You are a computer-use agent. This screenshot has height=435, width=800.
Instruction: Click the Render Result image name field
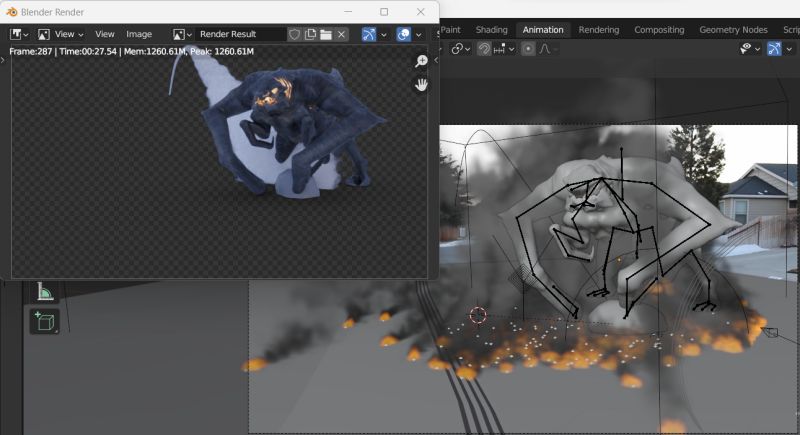click(x=241, y=34)
